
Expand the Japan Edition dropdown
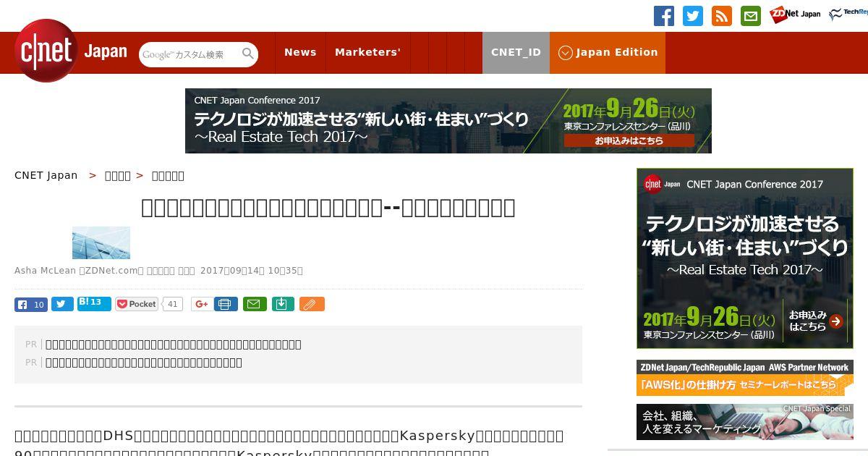pyautogui.click(x=608, y=52)
